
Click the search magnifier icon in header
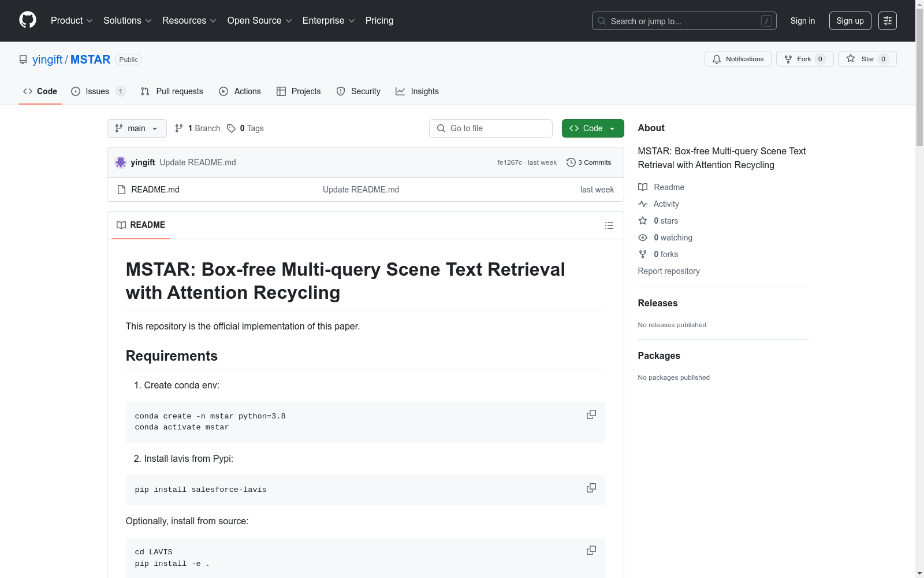click(602, 21)
